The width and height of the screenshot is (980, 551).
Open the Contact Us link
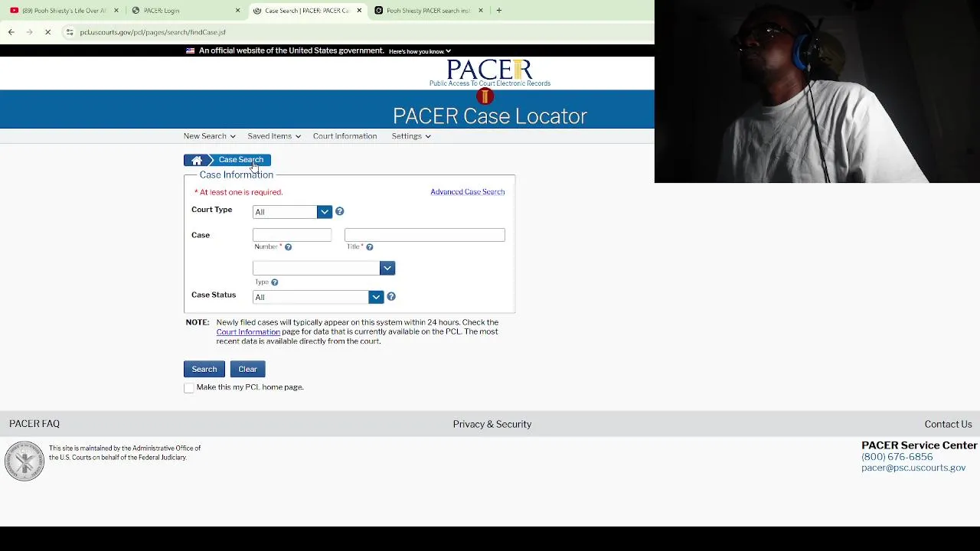click(948, 425)
